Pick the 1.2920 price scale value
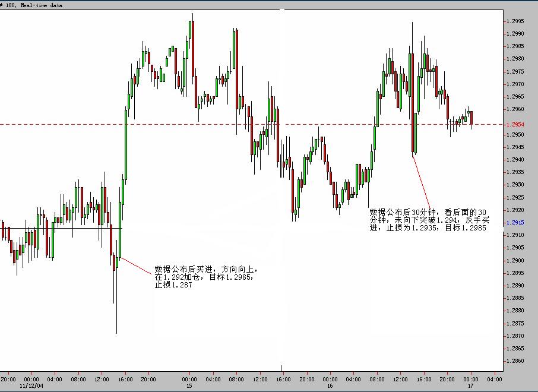This screenshot has width=538, height=392. click(x=515, y=210)
